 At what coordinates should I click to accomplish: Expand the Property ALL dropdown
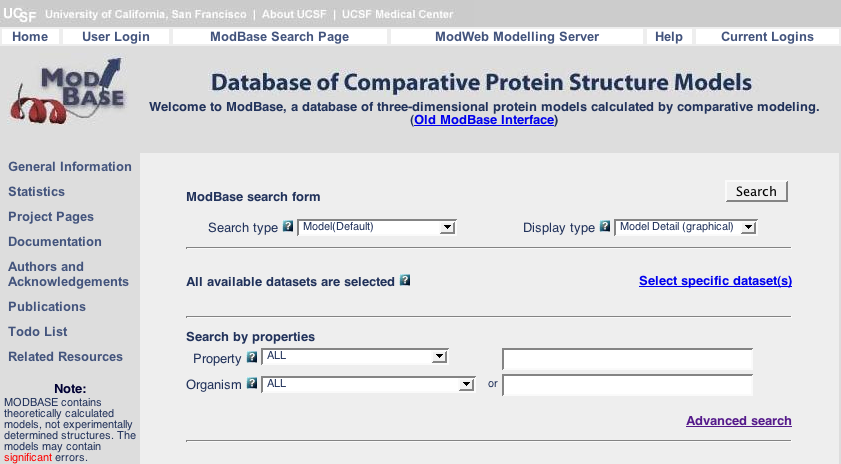(355, 356)
